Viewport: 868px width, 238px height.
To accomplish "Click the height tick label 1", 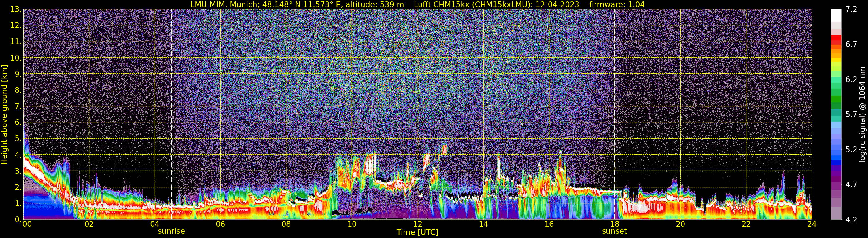I will [18, 204].
